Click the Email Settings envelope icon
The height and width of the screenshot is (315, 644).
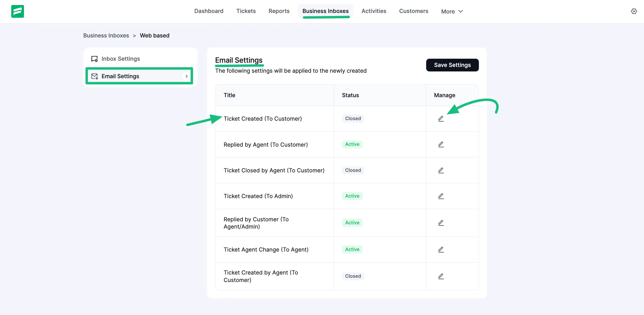click(94, 76)
